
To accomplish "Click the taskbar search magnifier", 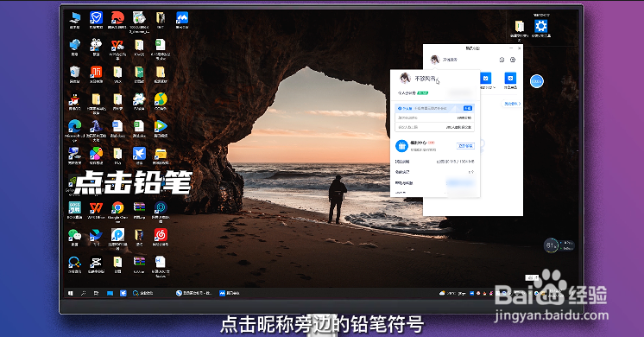I will click(x=84, y=293).
